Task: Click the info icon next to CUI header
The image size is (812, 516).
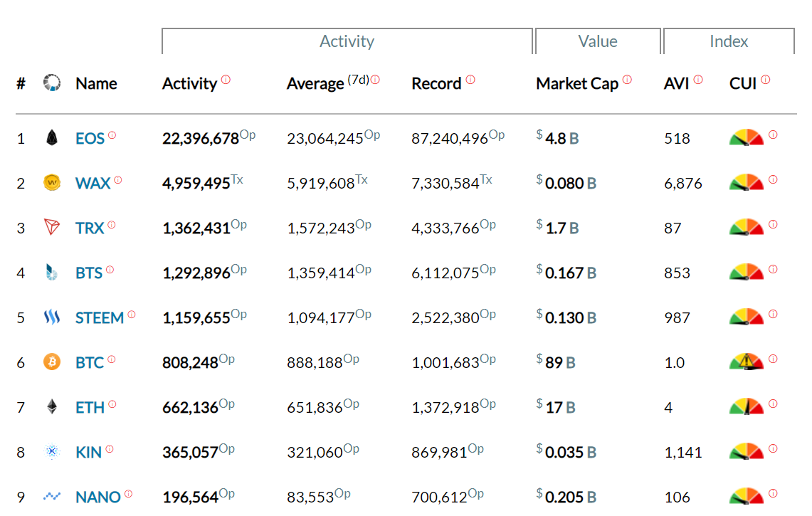Action: (x=765, y=80)
